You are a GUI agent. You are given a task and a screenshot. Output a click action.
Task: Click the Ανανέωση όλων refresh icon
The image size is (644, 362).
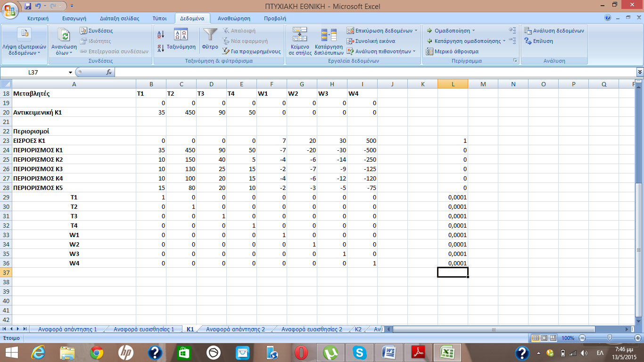click(x=64, y=36)
